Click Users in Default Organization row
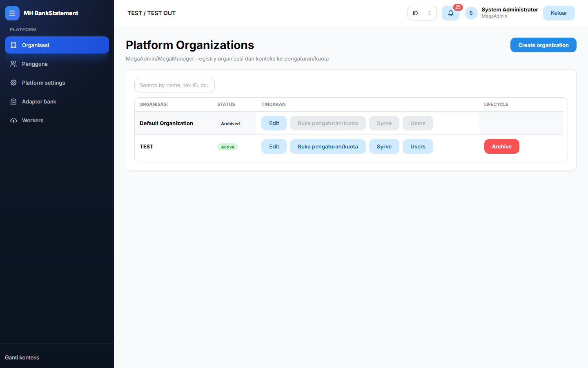 tap(418, 123)
